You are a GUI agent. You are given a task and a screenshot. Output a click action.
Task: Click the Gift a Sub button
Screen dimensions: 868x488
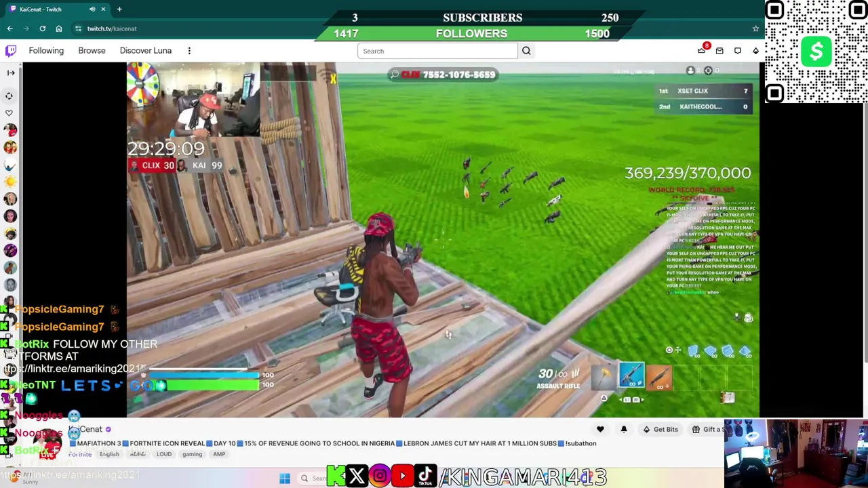pyautogui.click(x=707, y=429)
